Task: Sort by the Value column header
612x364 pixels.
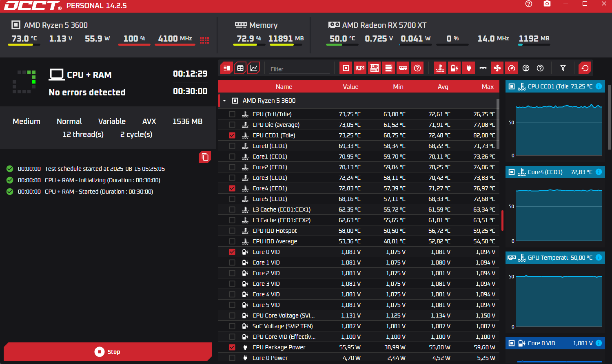Action: pos(350,87)
